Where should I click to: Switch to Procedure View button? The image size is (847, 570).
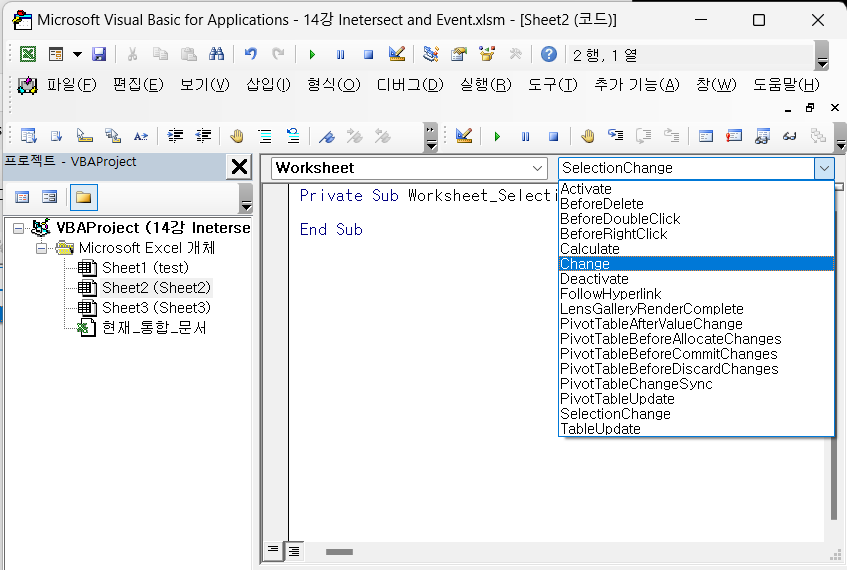[273, 551]
